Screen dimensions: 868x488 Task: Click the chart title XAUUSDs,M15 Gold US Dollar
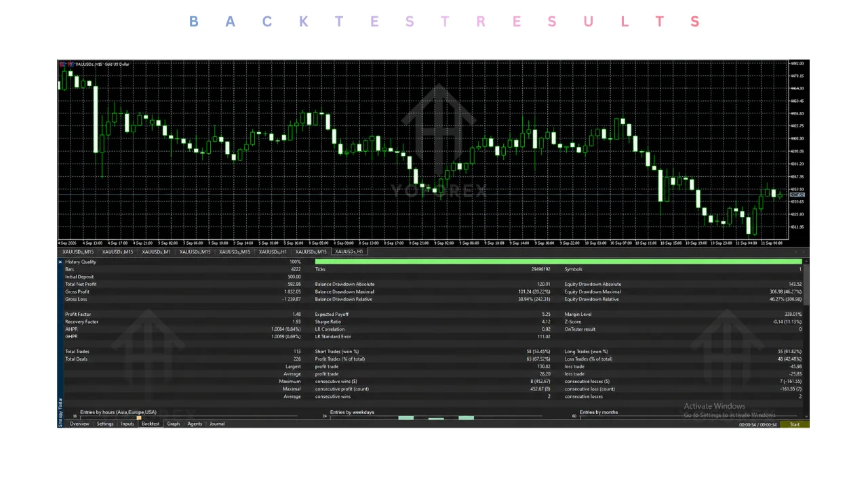point(102,64)
